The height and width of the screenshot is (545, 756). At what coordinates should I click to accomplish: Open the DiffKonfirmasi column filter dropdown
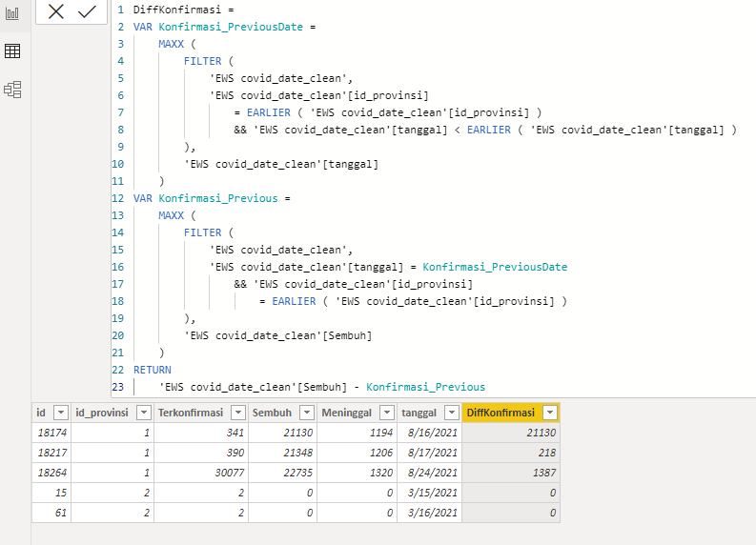click(x=550, y=413)
